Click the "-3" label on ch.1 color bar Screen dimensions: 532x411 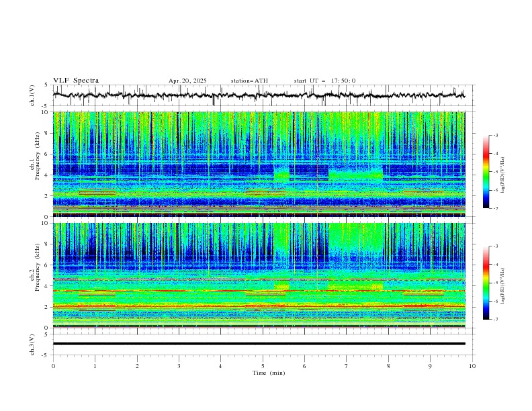point(496,135)
